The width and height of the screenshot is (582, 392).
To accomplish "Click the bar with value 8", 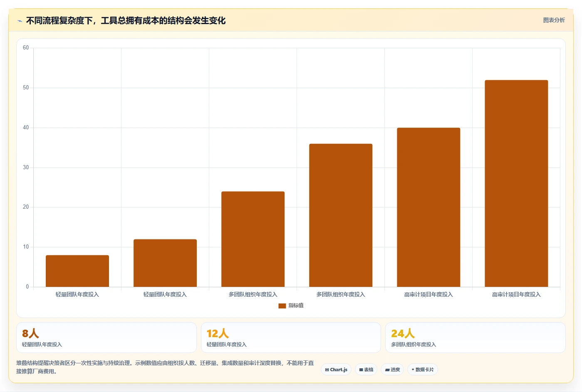I will tap(77, 271).
